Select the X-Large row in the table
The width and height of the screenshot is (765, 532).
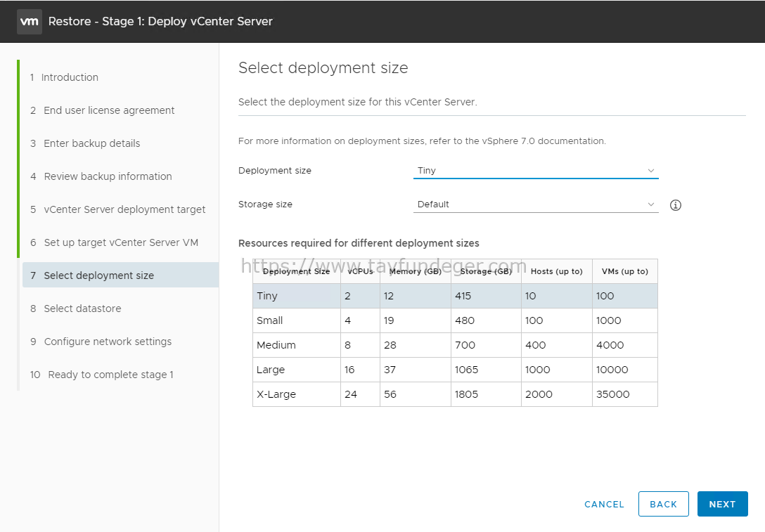(x=455, y=394)
